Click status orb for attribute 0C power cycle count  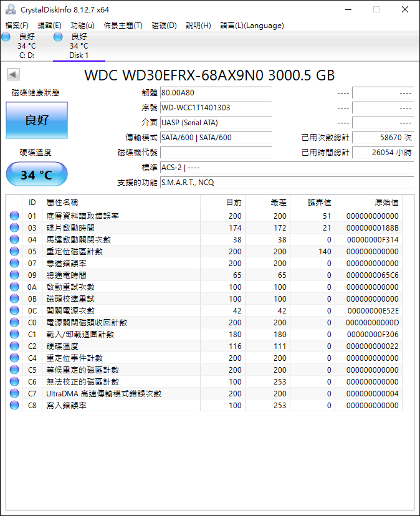tap(14, 310)
